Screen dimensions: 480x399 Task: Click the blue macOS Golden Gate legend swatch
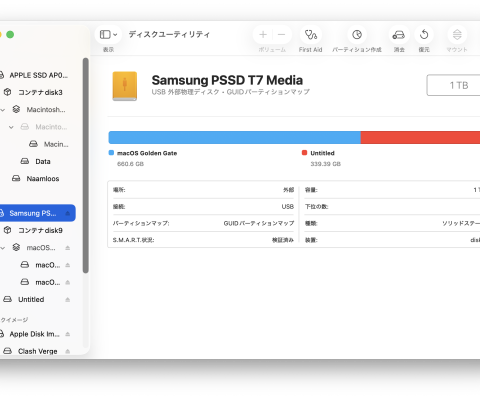(111, 153)
